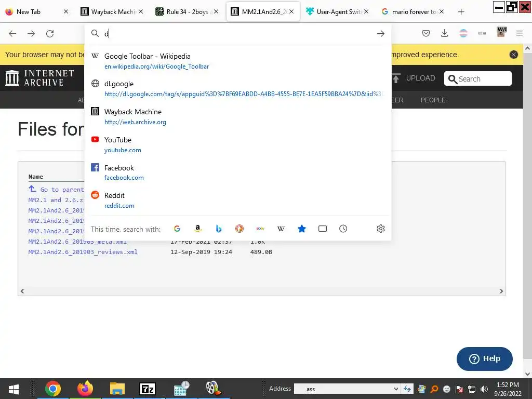Viewport: 532px width, 399px height.
Task: Click the taskbar Address input field
Action: pyautogui.click(x=343, y=389)
